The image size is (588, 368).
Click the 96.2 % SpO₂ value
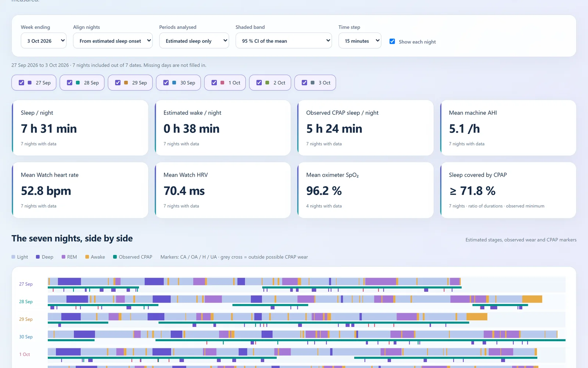tap(324, 191)
